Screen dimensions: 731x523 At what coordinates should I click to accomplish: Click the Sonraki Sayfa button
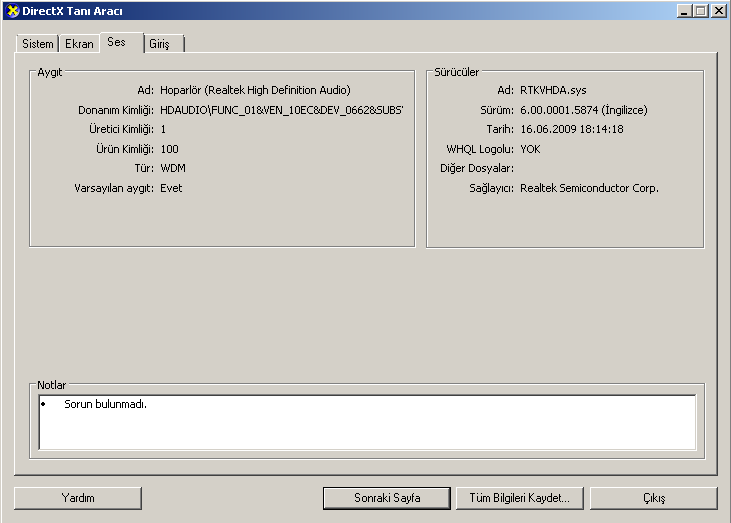point(387,497)
